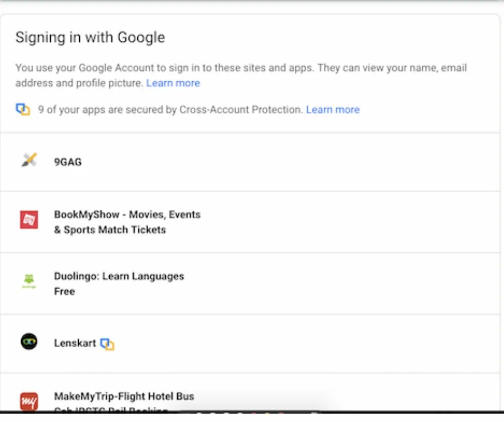Click the MakeMyTrip app icon
This screenshot has width=504, height=422.
tap(29, 401)
